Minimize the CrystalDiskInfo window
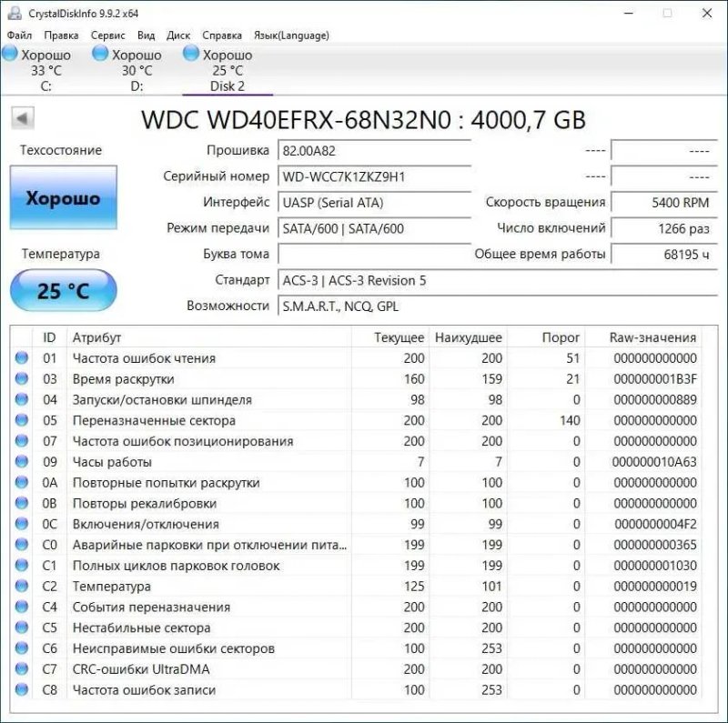728x723 pixels. click(x=629, y=13)
